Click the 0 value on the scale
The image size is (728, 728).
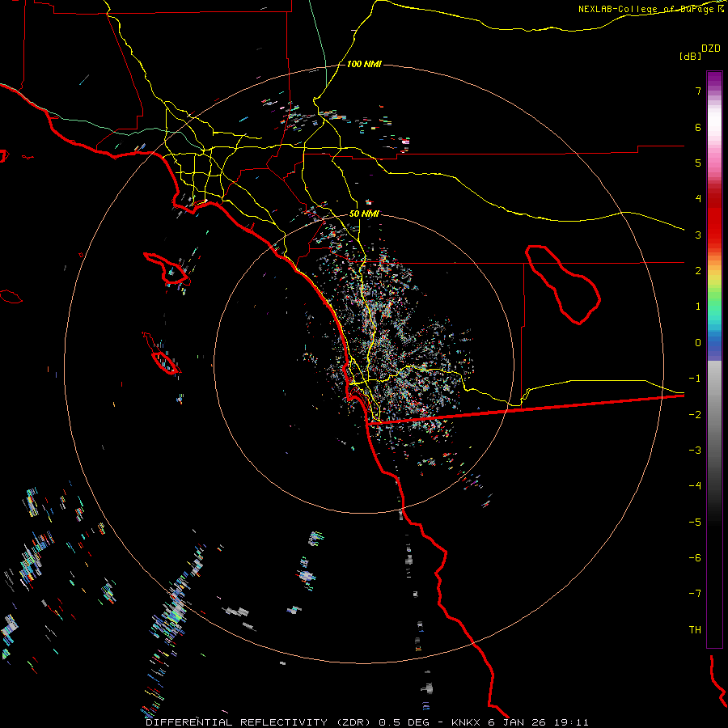pyautogui.click(x=698, y=343)
